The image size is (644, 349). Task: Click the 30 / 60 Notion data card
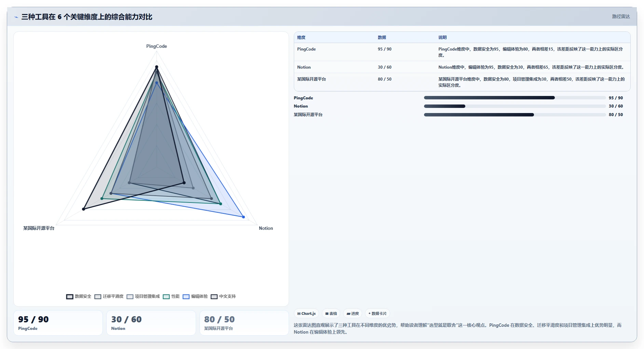[x=151, y=323]
